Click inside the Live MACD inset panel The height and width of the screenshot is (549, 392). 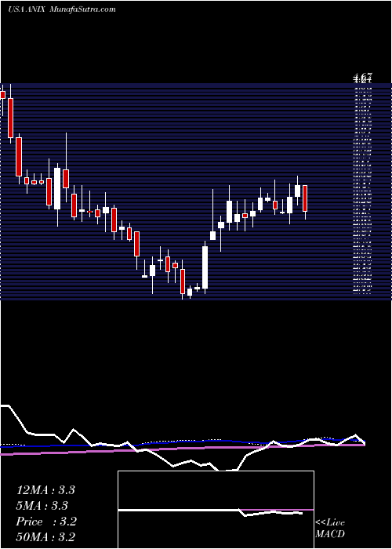pos(216,510)
